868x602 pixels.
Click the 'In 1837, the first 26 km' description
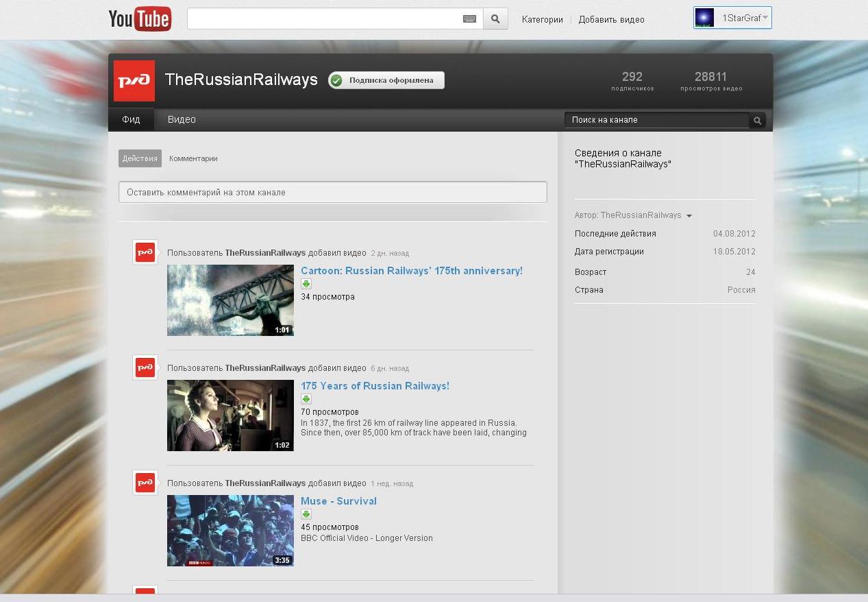[414, 428]
